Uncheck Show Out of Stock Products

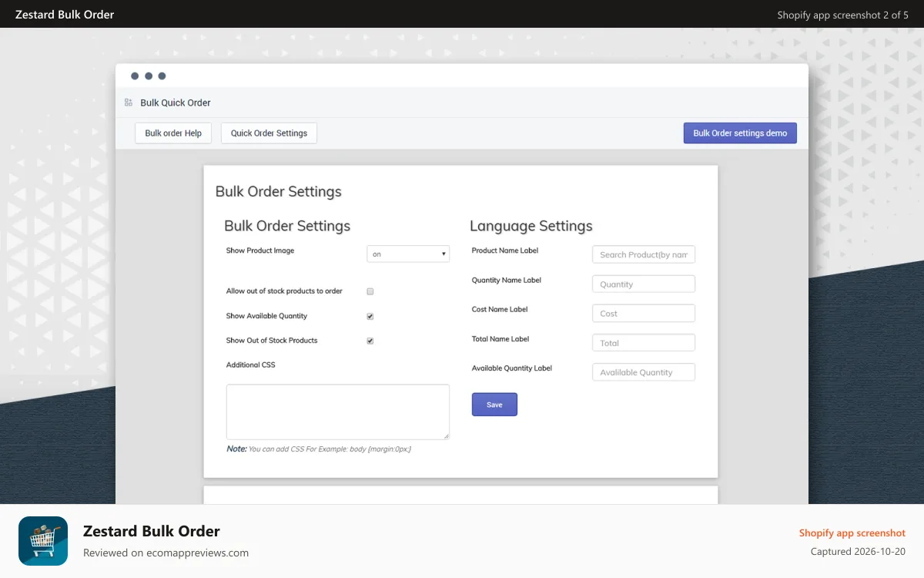coord(370,341)
